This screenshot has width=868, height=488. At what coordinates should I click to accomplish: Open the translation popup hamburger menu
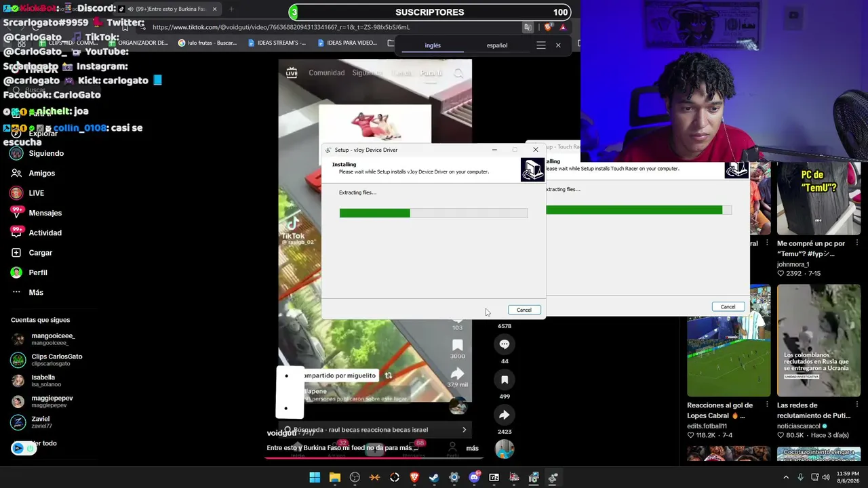click(541, 45)
